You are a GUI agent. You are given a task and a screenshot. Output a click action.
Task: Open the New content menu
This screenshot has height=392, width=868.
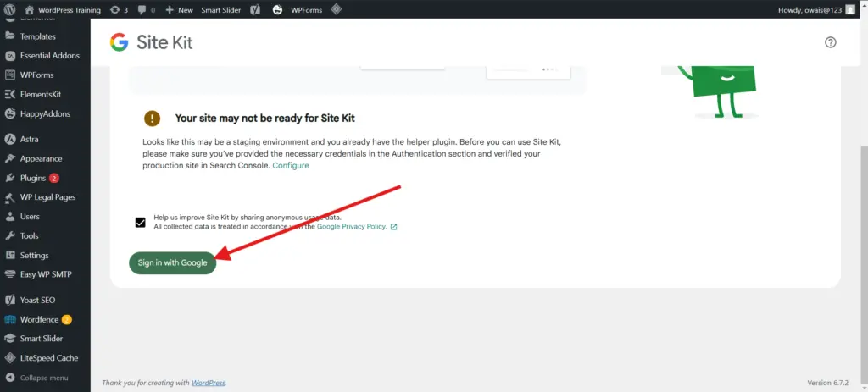point(180,10)
